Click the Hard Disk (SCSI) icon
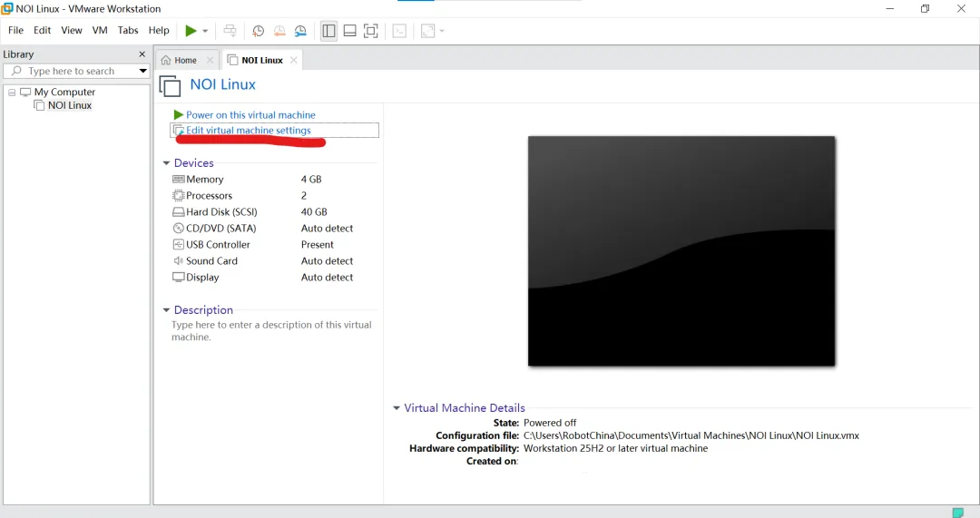 178,211
